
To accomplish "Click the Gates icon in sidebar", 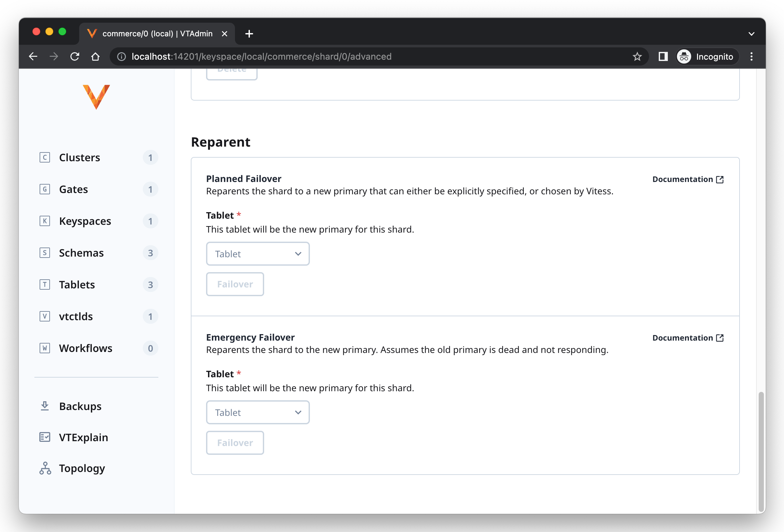I will (x=46, y=189).
